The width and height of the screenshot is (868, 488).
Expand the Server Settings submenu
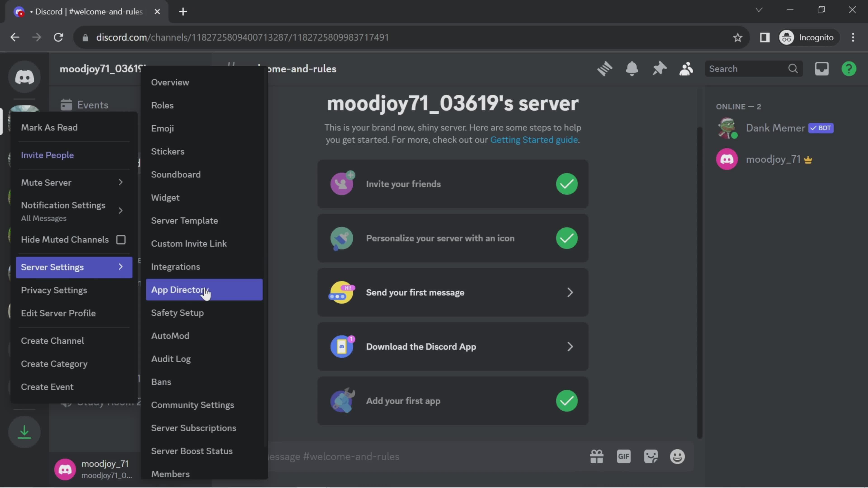pyautogui.click(x=74, y=267)
